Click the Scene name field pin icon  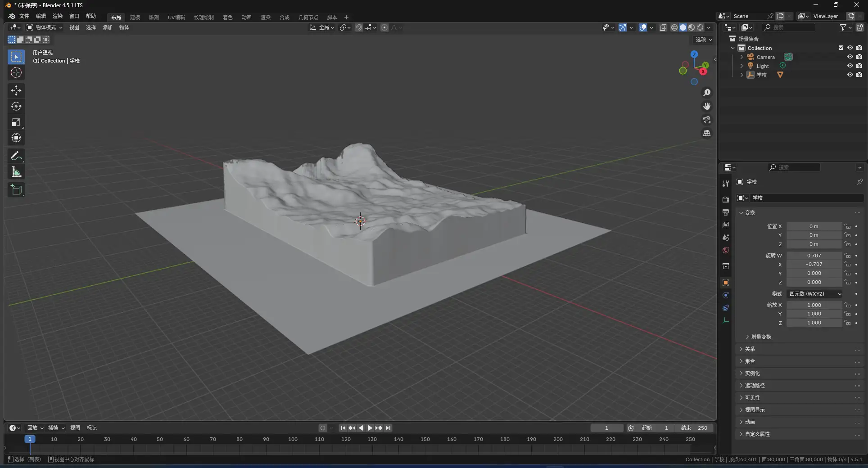point(770,16)
